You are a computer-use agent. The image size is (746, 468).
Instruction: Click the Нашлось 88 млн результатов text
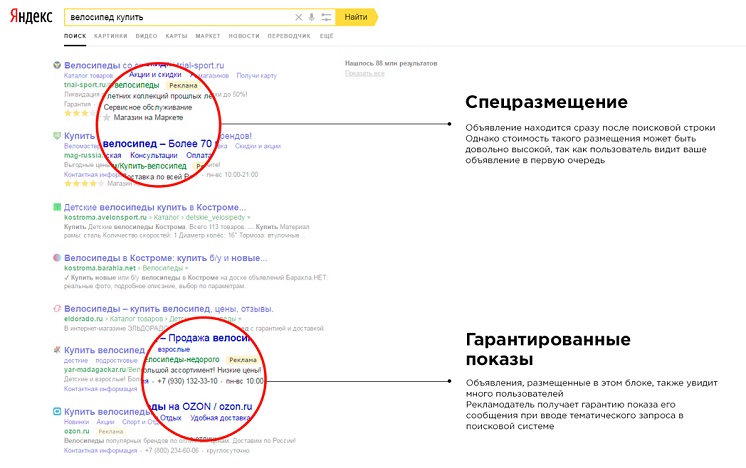click(x=391, y=63)
